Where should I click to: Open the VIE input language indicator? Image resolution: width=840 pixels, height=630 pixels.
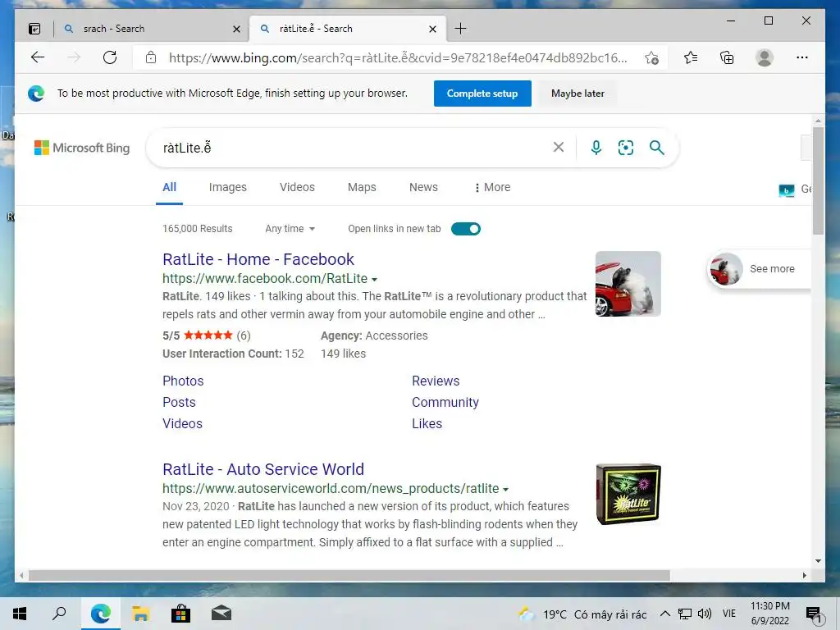(x=729, y=614)
